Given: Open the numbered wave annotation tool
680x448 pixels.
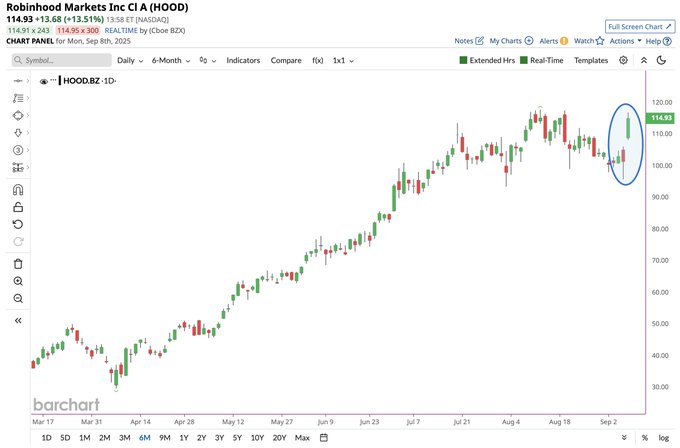Looking at the screenshot, I should [x=18, y=150].
